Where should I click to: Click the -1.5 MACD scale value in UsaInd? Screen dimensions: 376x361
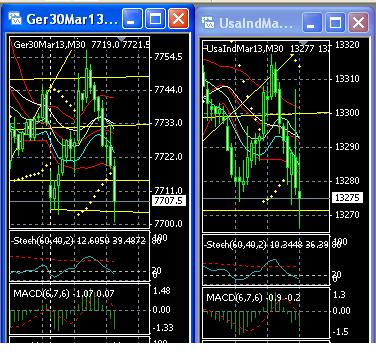pos(340,332)
